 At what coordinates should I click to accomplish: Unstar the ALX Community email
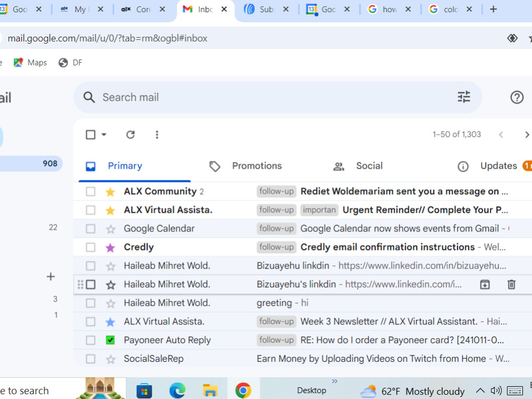coord(110,192)
